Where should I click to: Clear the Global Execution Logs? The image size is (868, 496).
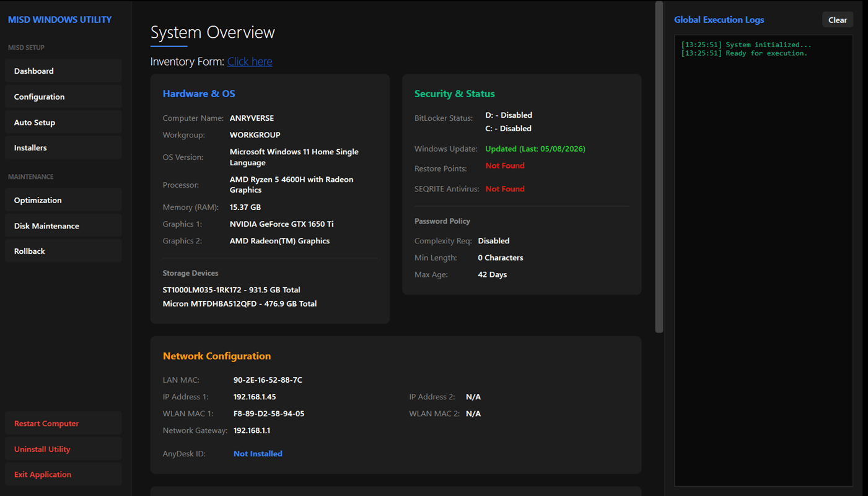click(x=838, y=20)
